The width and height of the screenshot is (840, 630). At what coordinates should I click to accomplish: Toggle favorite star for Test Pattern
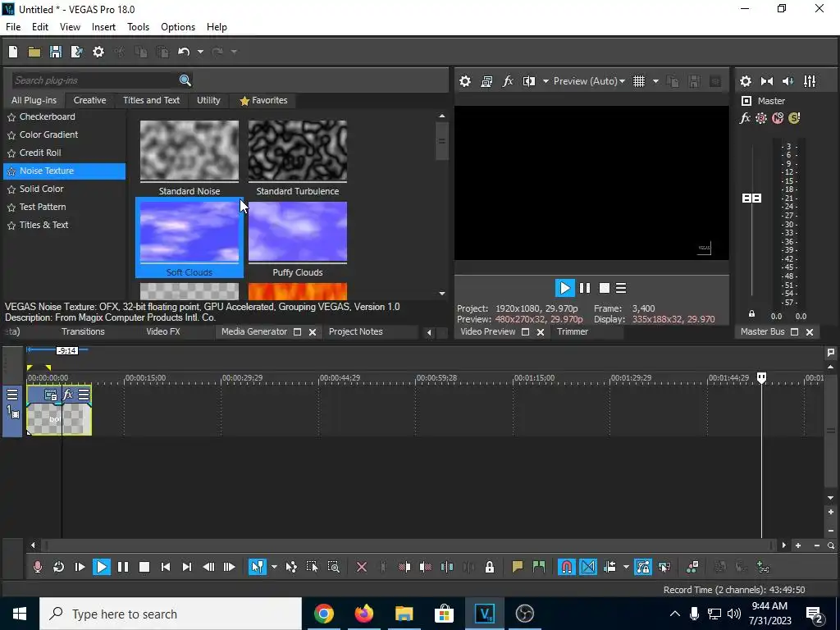(x=11, y=208)
